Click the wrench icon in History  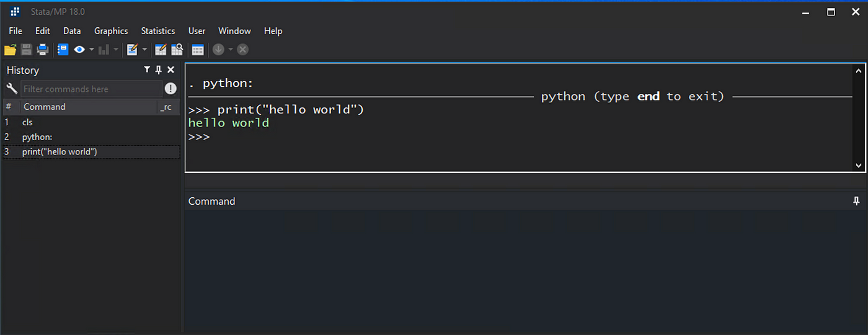[12, 89]
